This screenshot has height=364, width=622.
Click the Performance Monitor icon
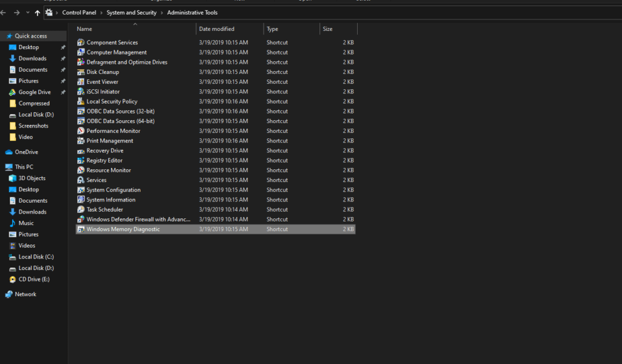tap(81, 131)
